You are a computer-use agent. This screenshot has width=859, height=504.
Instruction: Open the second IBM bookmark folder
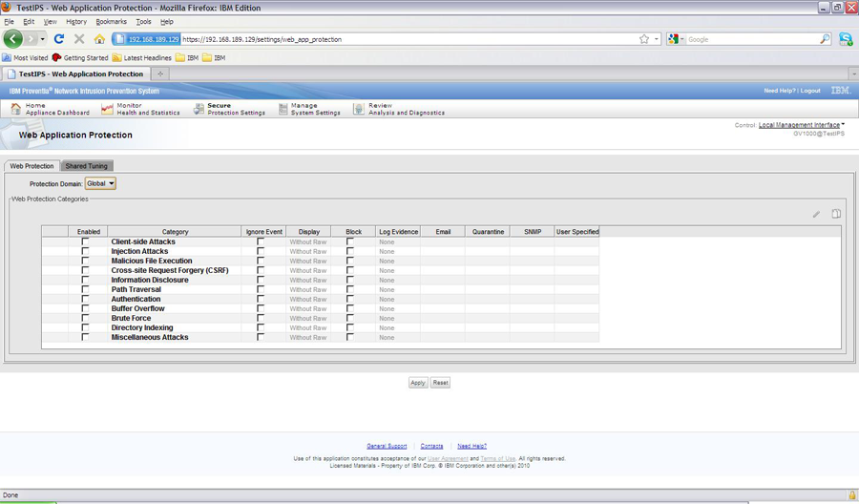click(x=214, y=57)
